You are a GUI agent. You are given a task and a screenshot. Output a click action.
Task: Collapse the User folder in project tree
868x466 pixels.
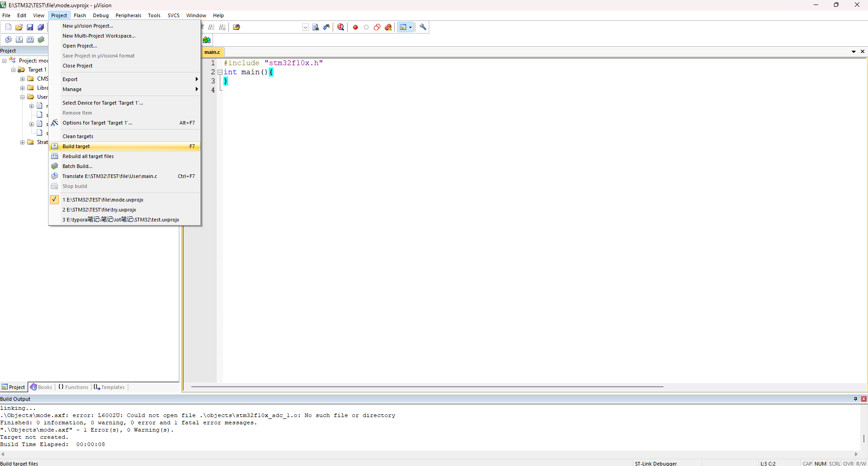tap(22, 97)
